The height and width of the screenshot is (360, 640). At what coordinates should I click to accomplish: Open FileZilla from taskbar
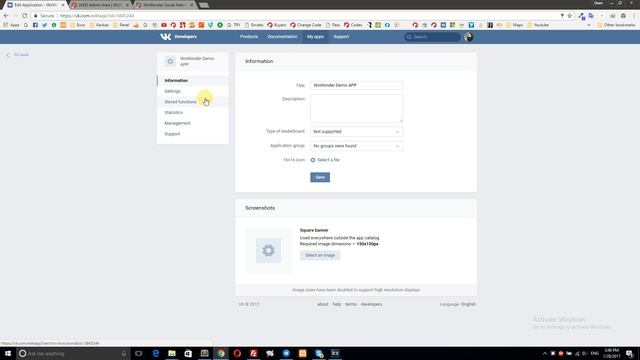(253, 353)
